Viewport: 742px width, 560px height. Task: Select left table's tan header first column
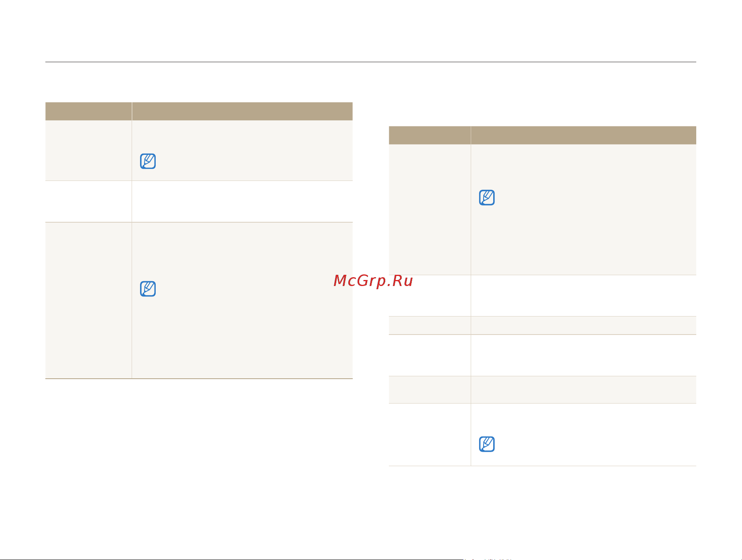pyautogui.click(x=88, y=111)
